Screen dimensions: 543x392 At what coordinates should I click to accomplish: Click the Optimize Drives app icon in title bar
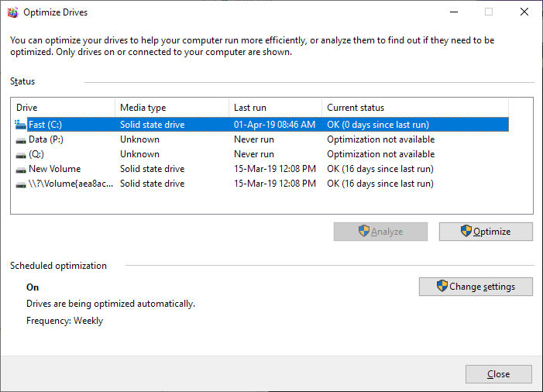pyautogui.click(x=12, y=12)
